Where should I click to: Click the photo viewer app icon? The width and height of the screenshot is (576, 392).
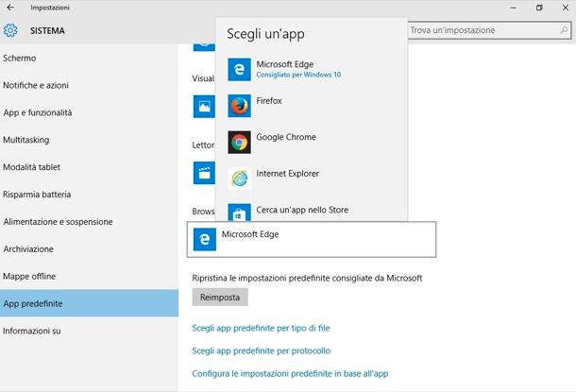(204, 106)
